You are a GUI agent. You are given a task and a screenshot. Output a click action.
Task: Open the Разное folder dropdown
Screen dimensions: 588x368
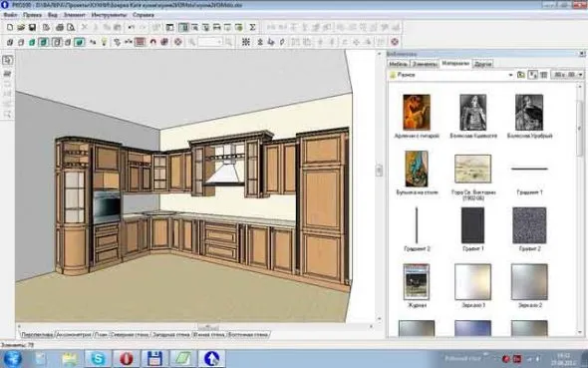click(x=510, y=75)
